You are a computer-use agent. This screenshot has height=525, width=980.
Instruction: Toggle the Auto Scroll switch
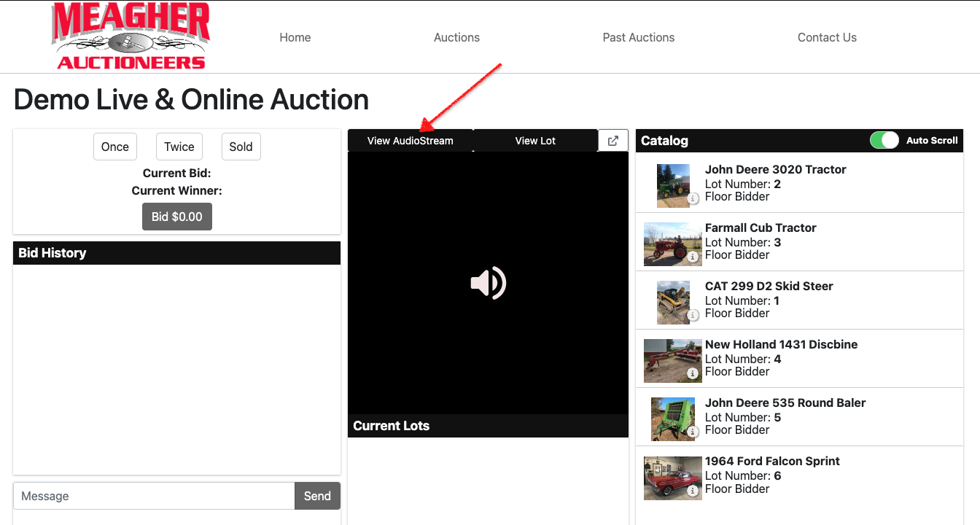[x=884, y=141]
